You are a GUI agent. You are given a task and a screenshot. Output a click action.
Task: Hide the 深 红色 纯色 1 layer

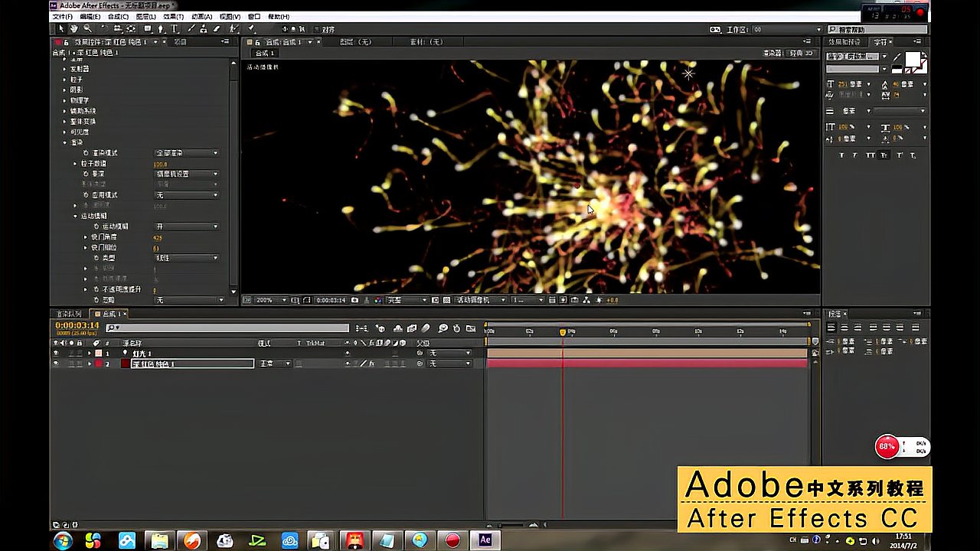pyautogui.click(x=55, y=364)
